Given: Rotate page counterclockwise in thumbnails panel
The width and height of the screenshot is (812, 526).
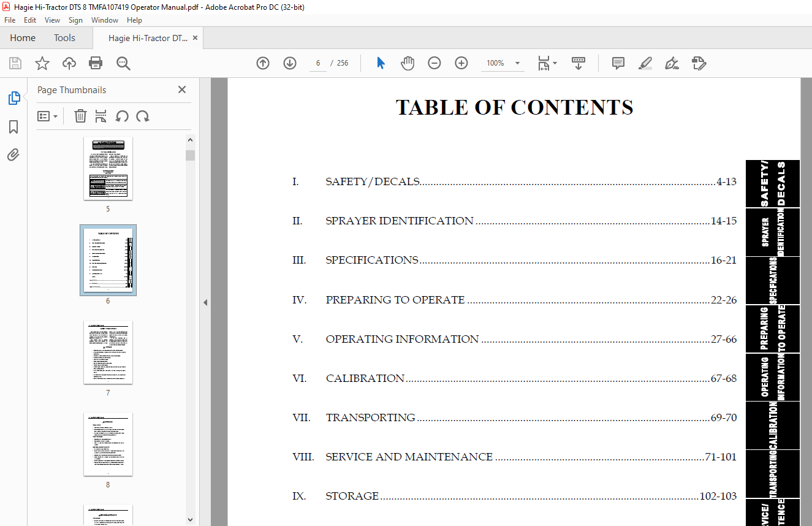Looking at the screenshot, I should tap(122, 116).
